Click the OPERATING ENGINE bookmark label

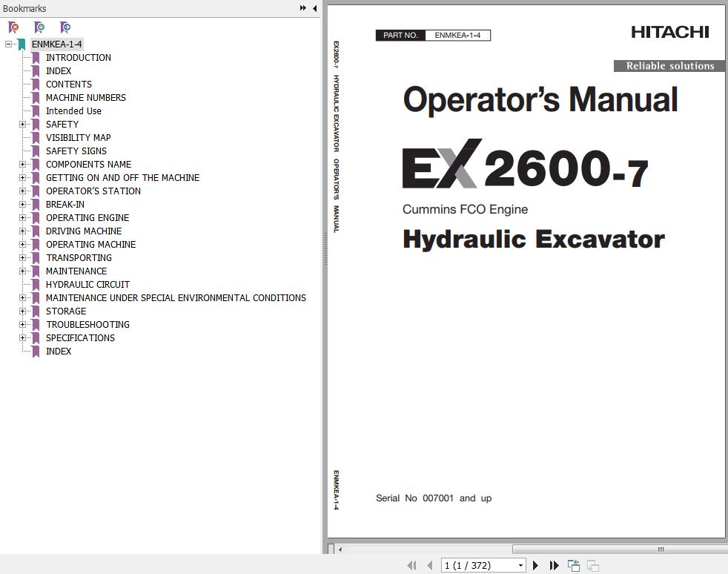point(87,217)
